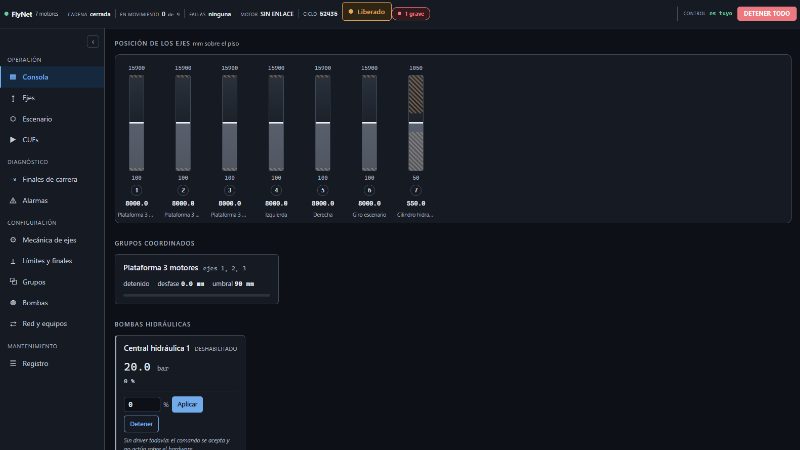This screenshot has width=800, height=450.
Task: Open Límites y finales settings
Action: coord(52,261)
